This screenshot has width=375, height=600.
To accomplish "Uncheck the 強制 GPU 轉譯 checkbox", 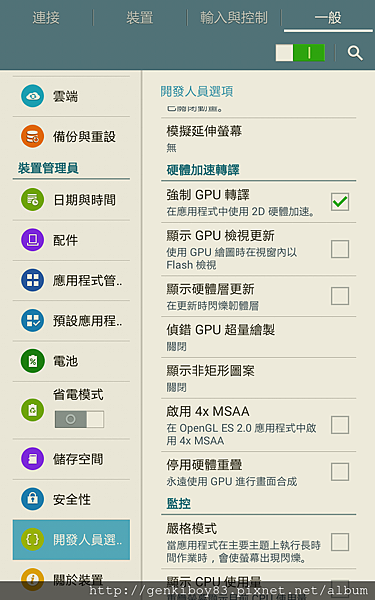I will pos(340,202).
